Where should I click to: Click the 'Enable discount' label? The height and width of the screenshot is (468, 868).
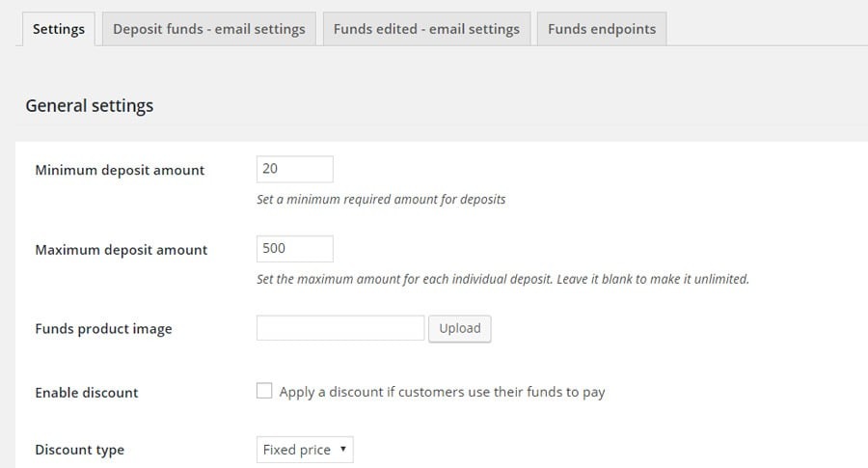coord(87,393)
